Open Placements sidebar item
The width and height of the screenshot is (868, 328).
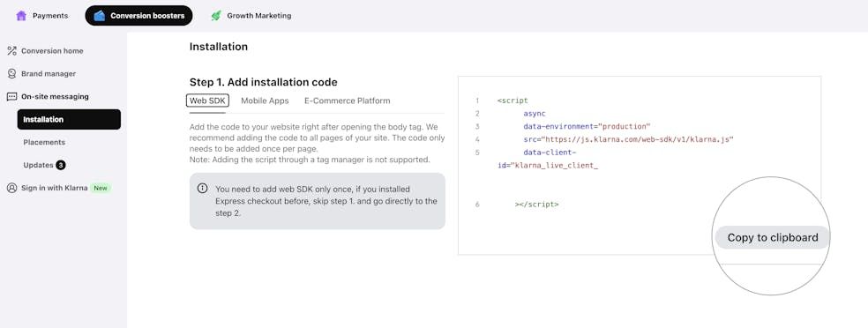click(x=44, y=142)
